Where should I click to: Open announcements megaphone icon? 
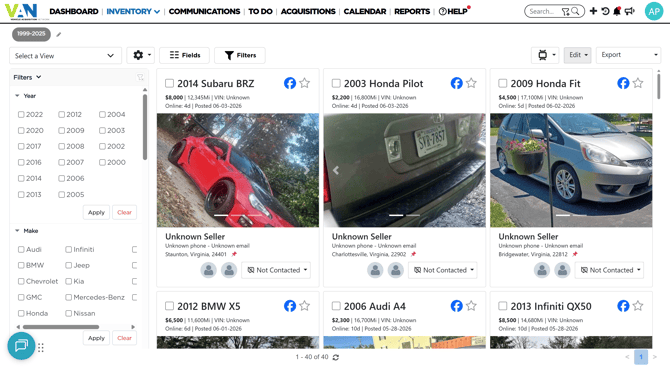pos(629,11)
